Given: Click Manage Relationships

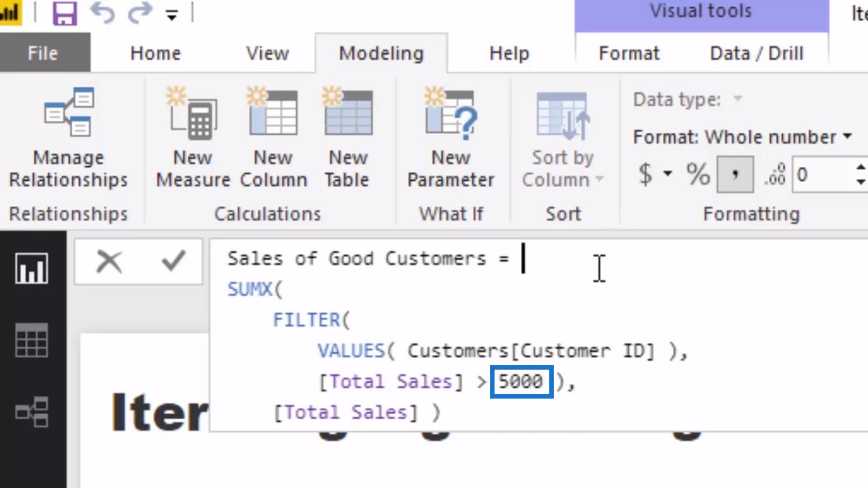Looking at the screenshot, I should click(68, 138).
